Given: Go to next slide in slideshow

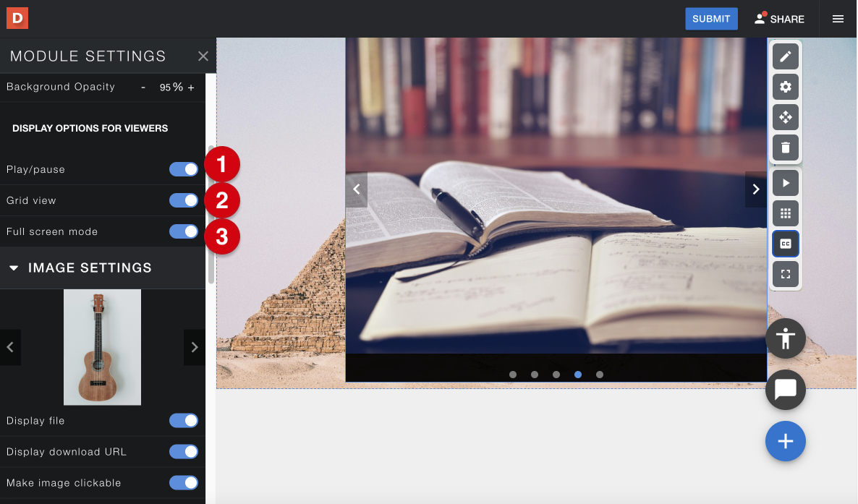Looking at the screenshot, I should click(x=756, y=189).
